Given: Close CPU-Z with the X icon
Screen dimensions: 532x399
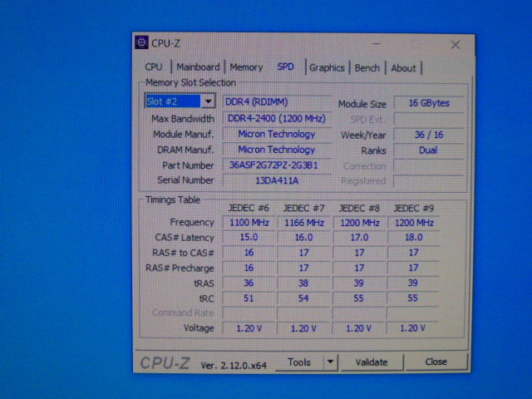Looking at the screenshot, I should pos(456,45).
